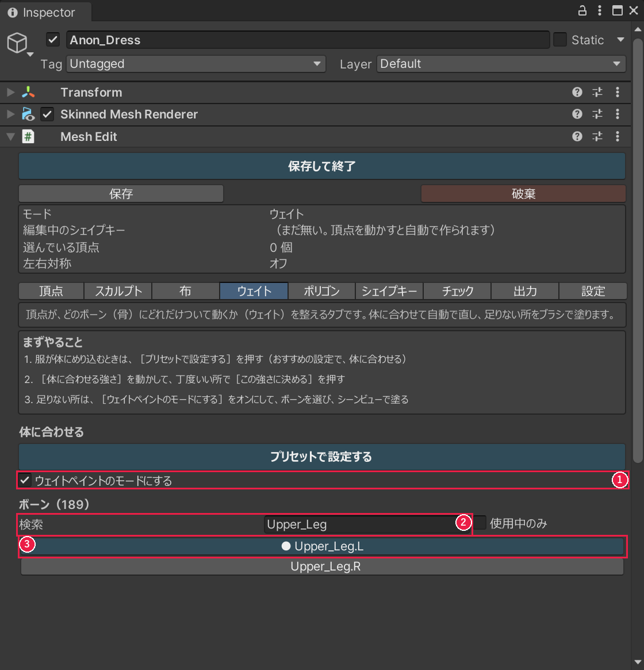Screen dimensions: 644x670
Task: Switch to the スカルプト tab
Action: click(x=118, y=291)
